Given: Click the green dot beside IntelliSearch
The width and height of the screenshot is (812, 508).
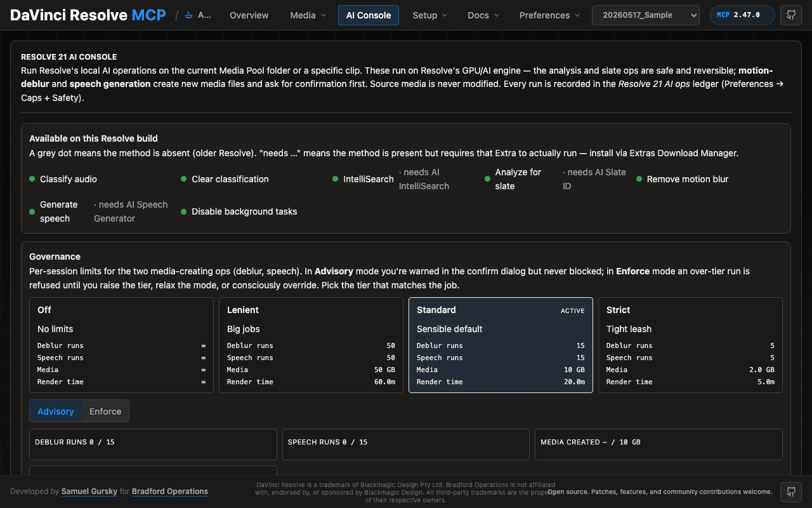Looking at the screenshot, I should [x=336, y=179].
